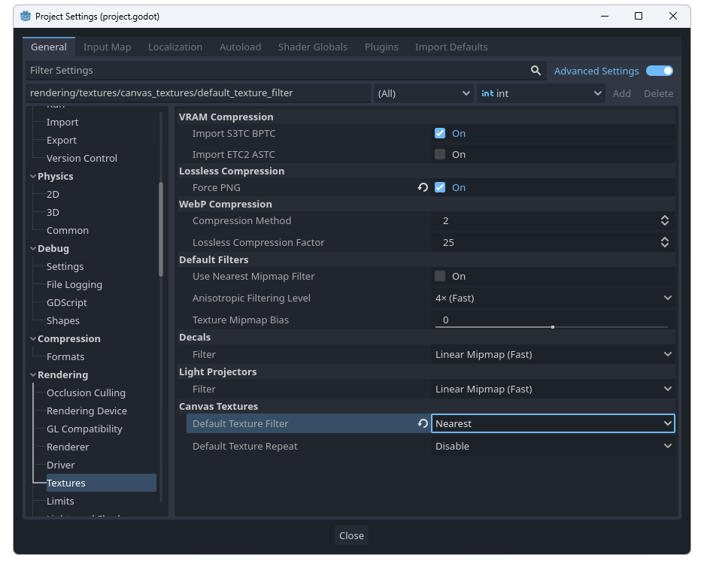The height and width of the screenshot is (588, 704).
Task: Select Renderer tree item
Action: pos(68,447)
